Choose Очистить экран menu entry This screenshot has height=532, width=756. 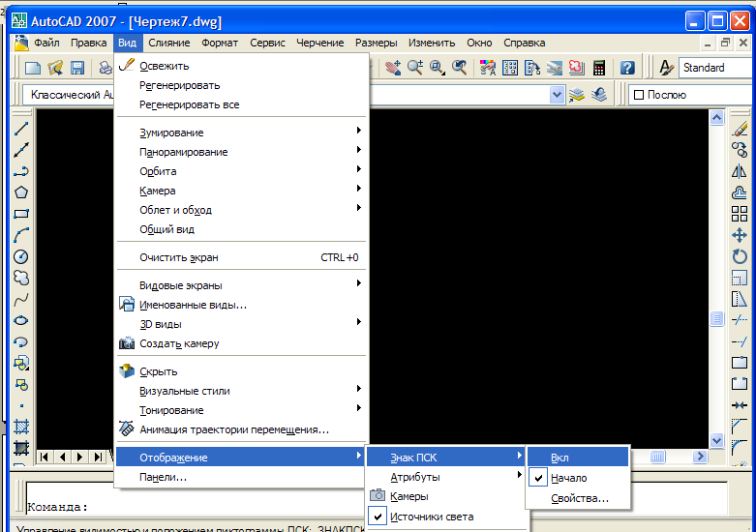click(x=241, y=257)
